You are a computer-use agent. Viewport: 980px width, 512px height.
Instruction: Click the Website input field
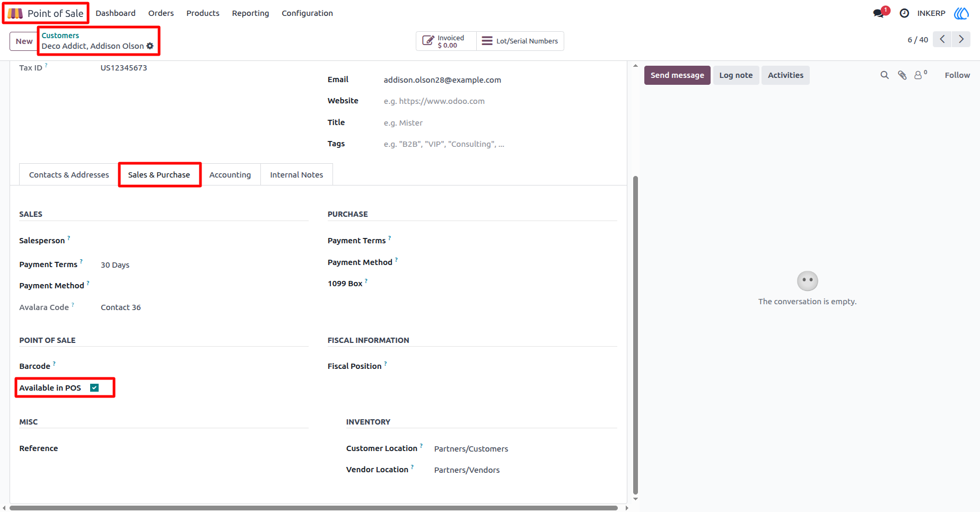point(500,101)
